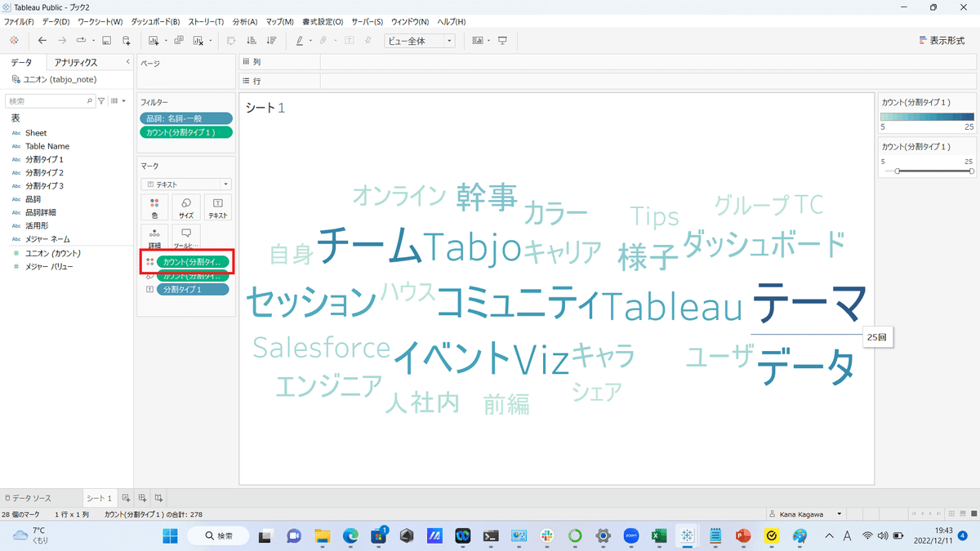Click the sort descending toolbar icon
Image resolution: width=980 pixels, height=551 pixels.
pyautogui.click(x=271, y=40)
